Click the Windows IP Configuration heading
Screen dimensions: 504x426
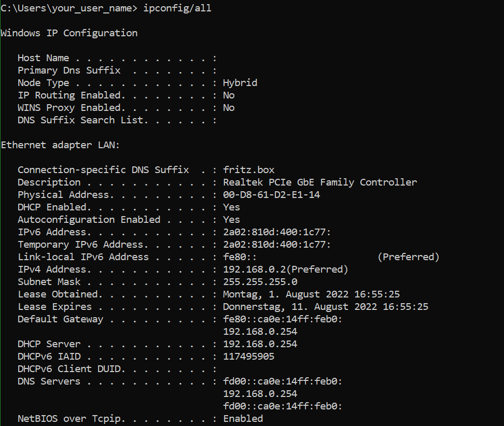(69, 33)
